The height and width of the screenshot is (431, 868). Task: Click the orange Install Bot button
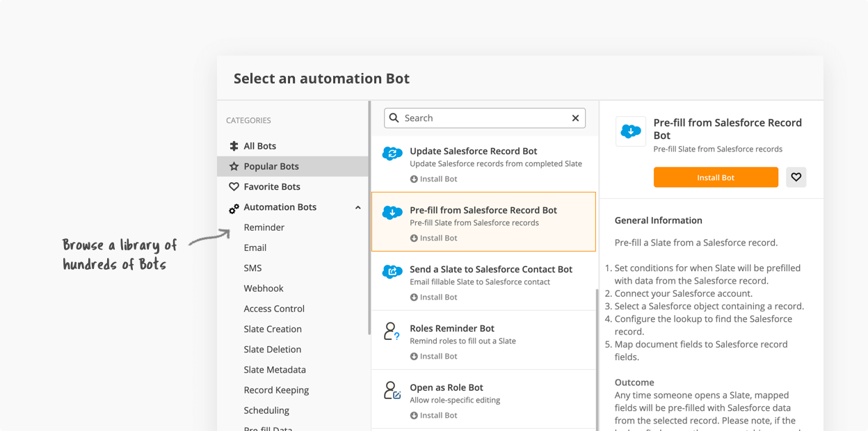point(716,177)
